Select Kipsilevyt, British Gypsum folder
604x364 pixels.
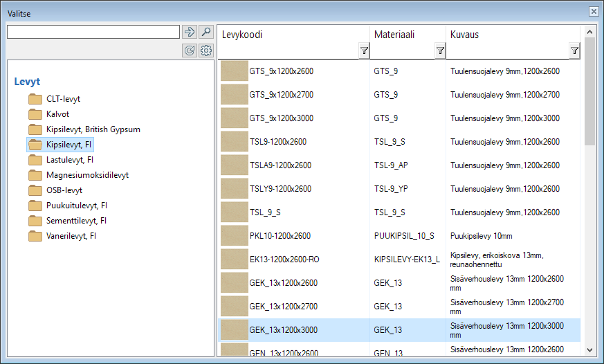point(93,129)
